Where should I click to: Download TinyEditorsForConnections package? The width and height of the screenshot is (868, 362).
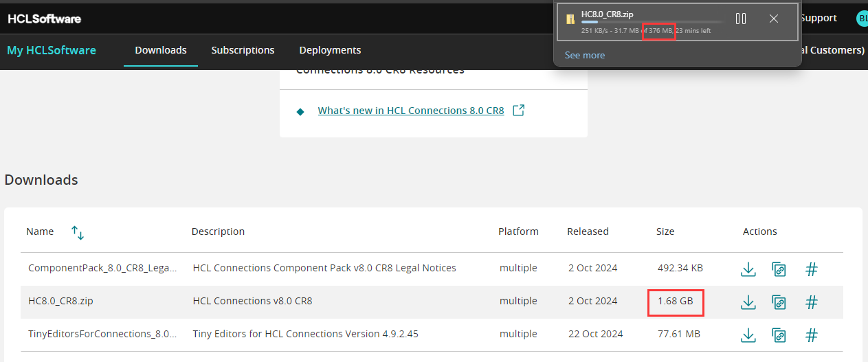click(748, 335)
